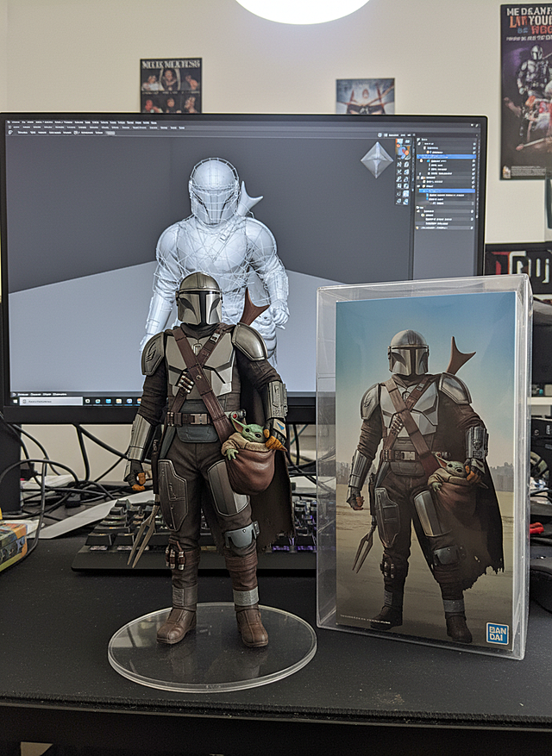
Task: Select the lower blue-highlighted row in the outliner
Action: [x=448, y=191]
